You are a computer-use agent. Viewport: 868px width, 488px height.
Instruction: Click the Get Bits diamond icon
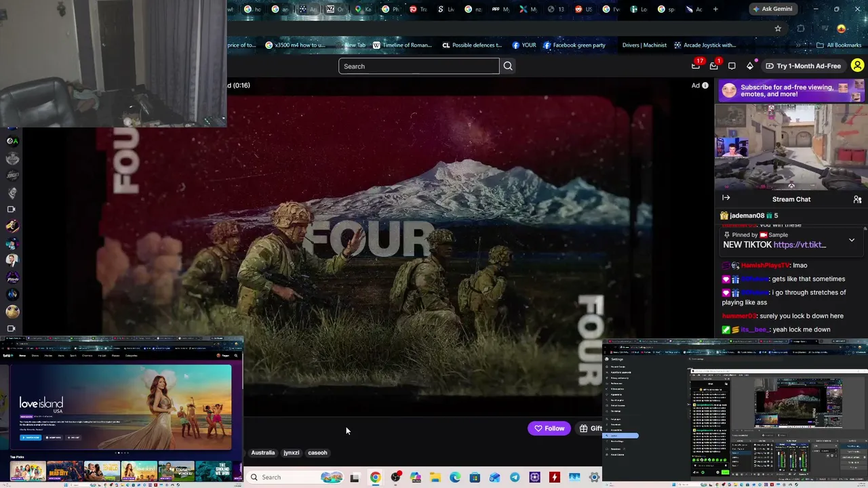pyautogui.click(x=749, y=66)
